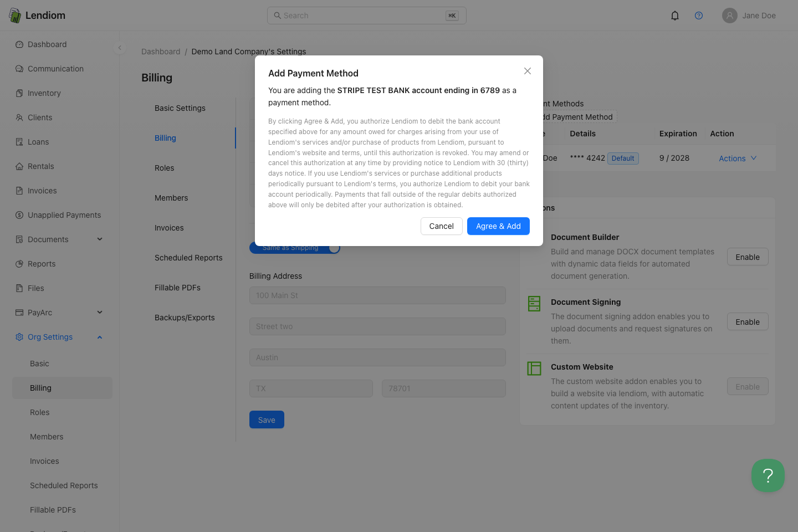Screen dimensions: 798x532
Task: Click the Add Payment Method button behind dialog
Action: tap(579, 117)
